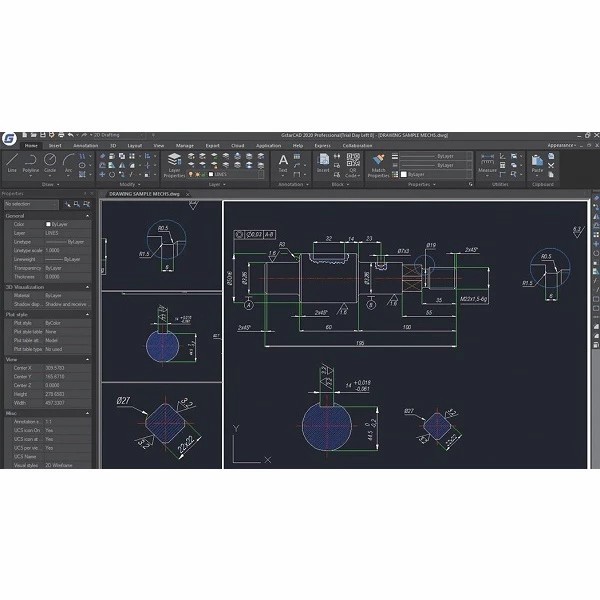The width and height of the screenshot is (600, 600).
Task: Open the Home ribbon tab
Action: point(31,146)
